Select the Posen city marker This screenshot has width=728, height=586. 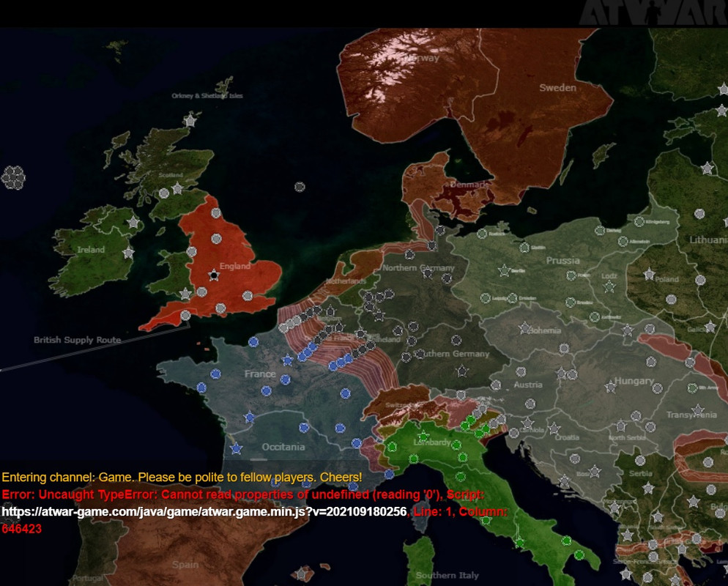571,275
